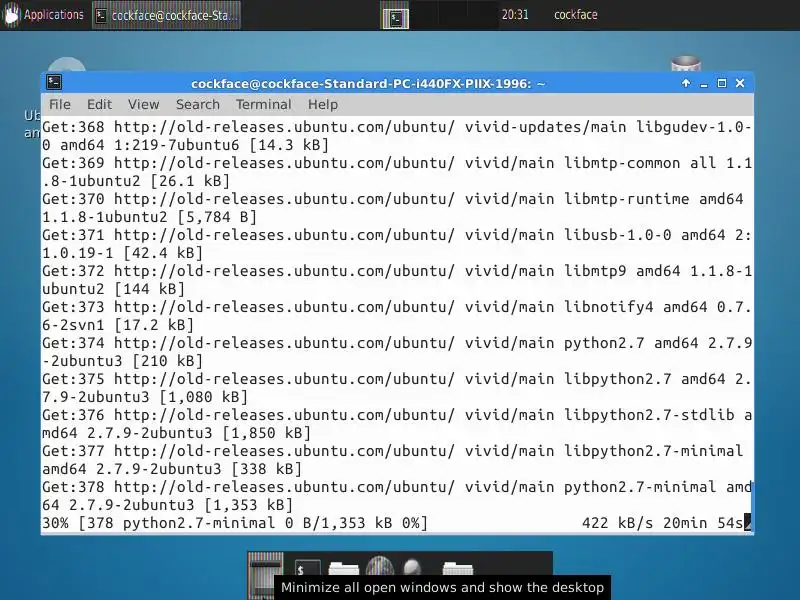This screenshot has height=600, width=800.
Task: Click the terminal cursor block after 54s
Action: [x=747, y=523]
